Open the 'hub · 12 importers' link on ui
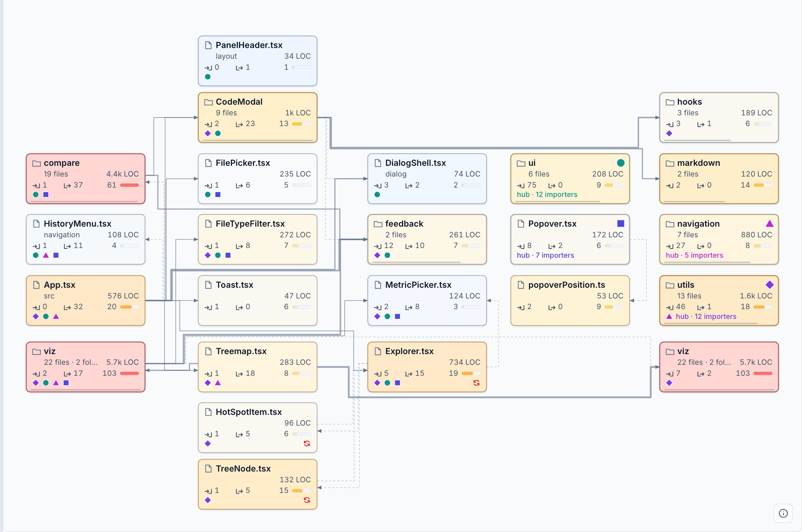 pyautogui.click(x=547, y=194)
